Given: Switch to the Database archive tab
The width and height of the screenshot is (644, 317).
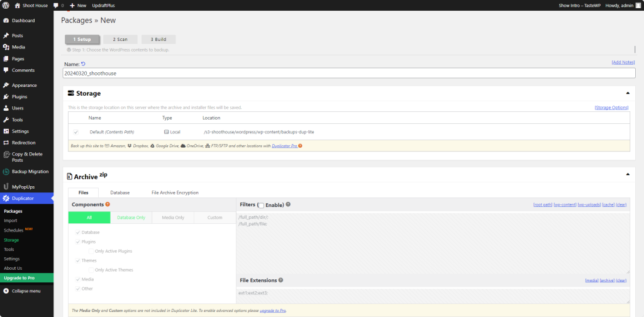Looking at the screenshot, I should [120, 192].
